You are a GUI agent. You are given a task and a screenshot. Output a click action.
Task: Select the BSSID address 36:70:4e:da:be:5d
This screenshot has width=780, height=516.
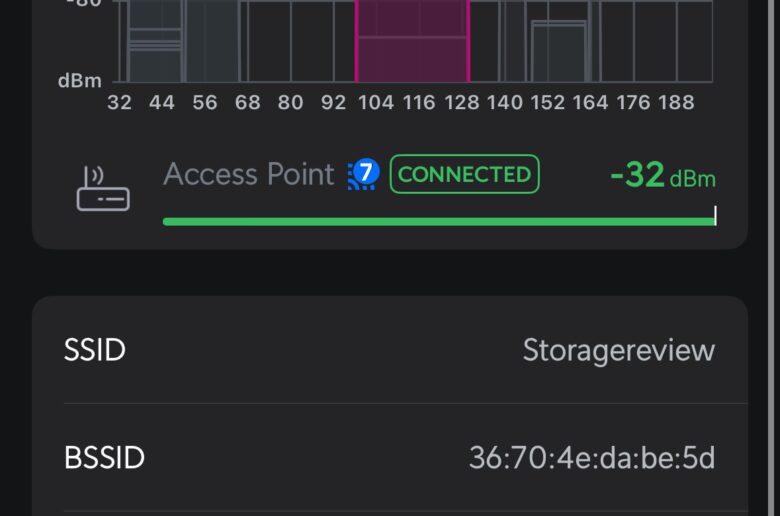coord(592,458)
